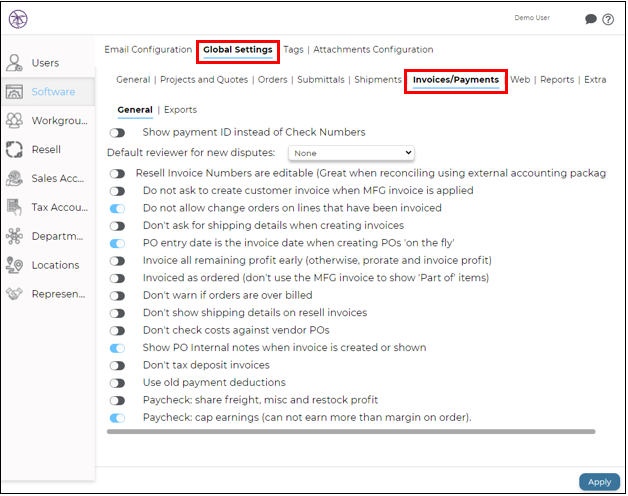Click the Representatives handshake icon
Image resolution: width=628 pixels, height=496 pixels.
click(14, 294)
